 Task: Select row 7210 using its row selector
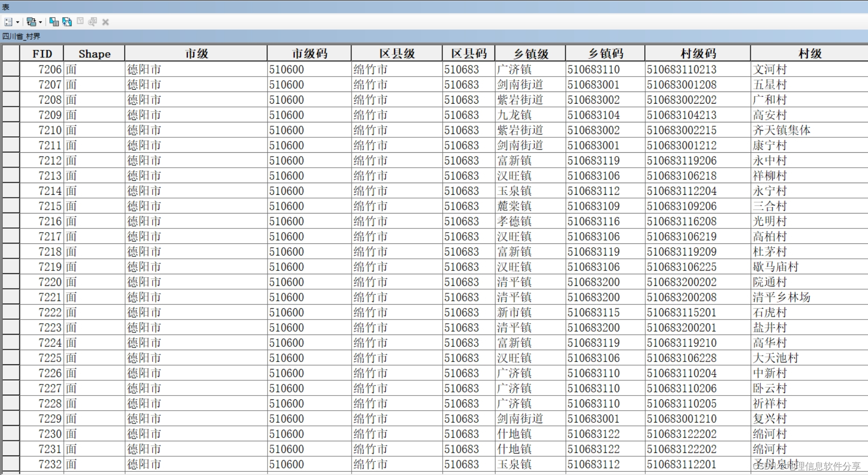pos(11,130)
